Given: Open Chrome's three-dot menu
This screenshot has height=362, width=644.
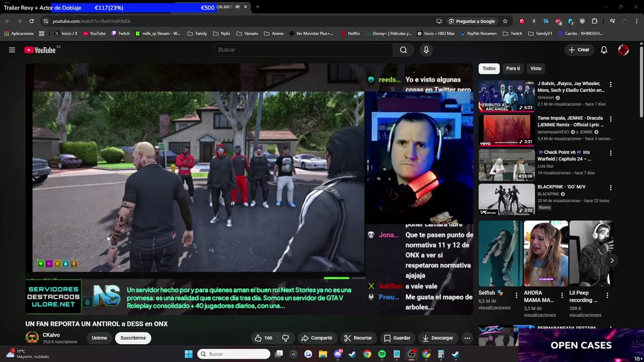Looking at the screenshot, I should coord(636,21).
